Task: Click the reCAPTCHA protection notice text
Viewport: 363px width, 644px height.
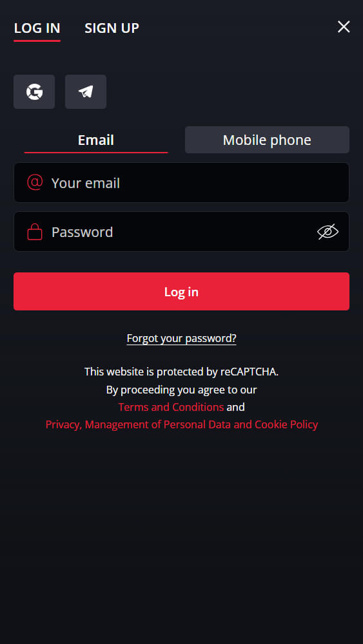Action: (181, 372)
